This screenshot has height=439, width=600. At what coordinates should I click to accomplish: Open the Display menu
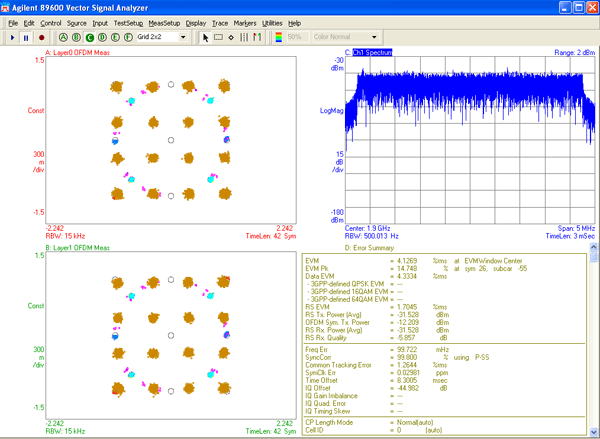(196, 23)
